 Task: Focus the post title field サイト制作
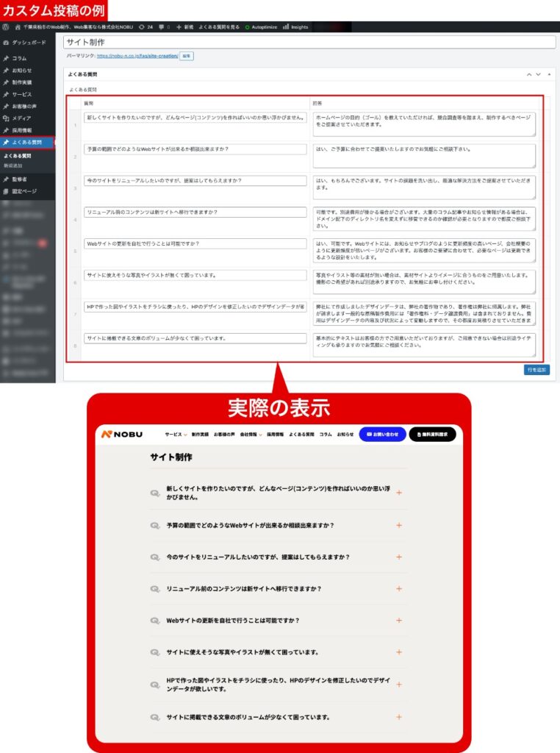pyautogui.click(x=309, y=42)
